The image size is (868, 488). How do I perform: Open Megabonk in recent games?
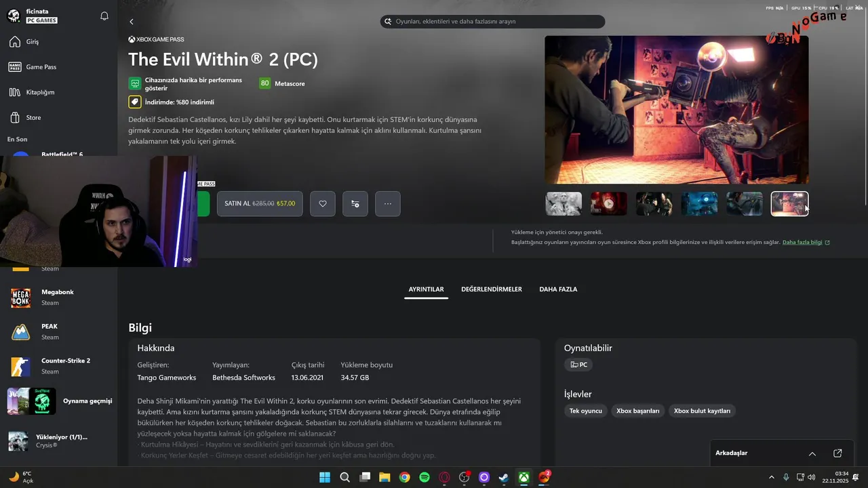coord(58,298)
